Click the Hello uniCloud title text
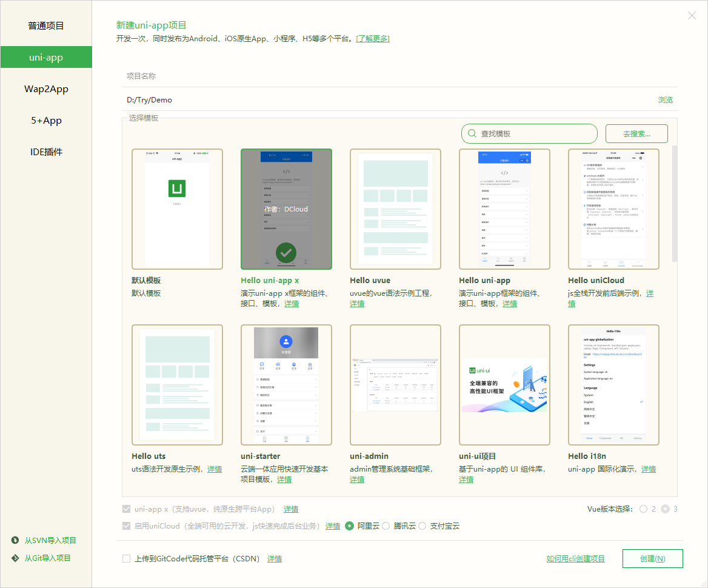Image resolution: width=708 pixels, height=588 pixels. click(596, 280)
